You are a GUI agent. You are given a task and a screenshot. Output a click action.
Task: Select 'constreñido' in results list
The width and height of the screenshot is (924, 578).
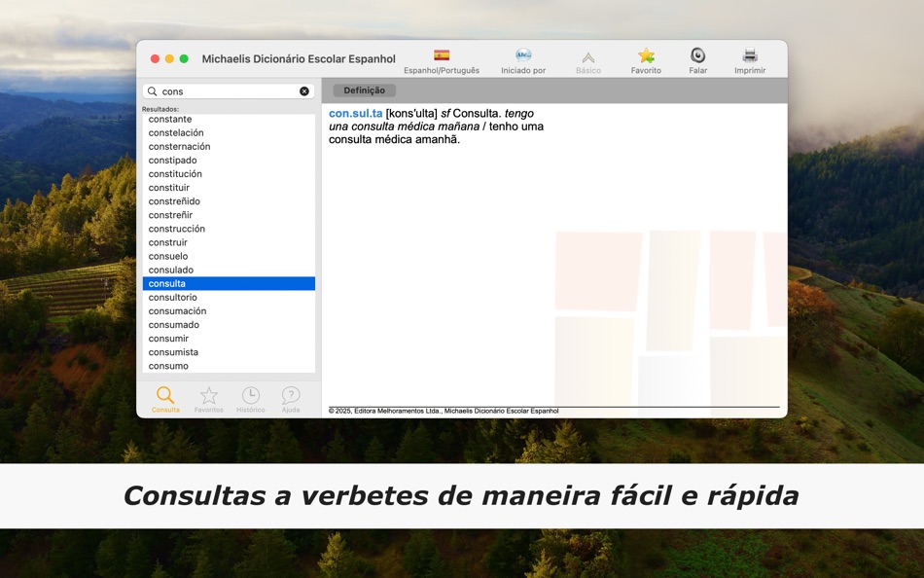tap(229, 201)
